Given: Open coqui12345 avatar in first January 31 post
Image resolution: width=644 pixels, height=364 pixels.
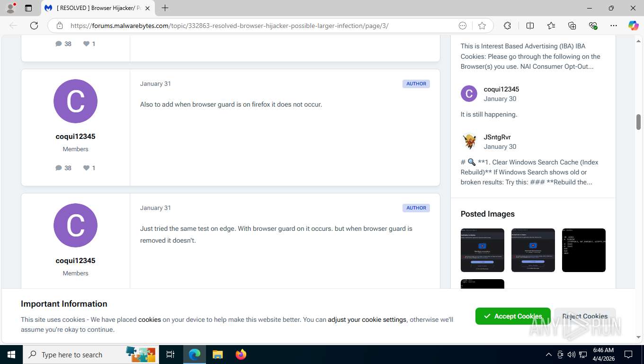Looking at the screenshot, I should coord(75,101).
